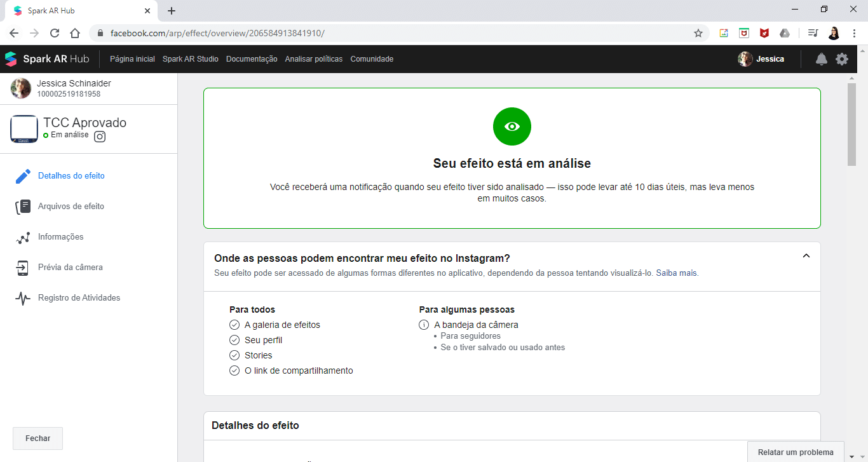Click the Detalhes do efeito pencil icon
Screen dimensions: 868x462
coord(23,176)
